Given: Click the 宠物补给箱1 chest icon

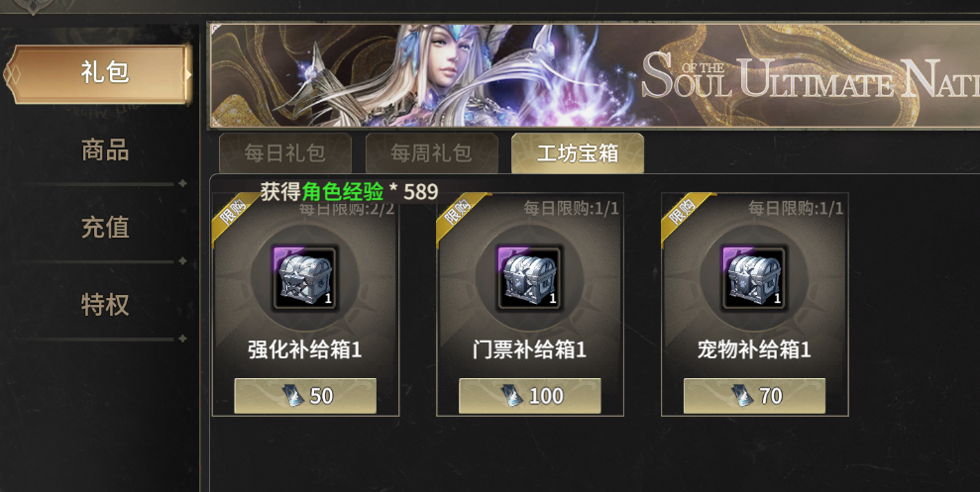Looking at the screenshot, I should point(754,277).
